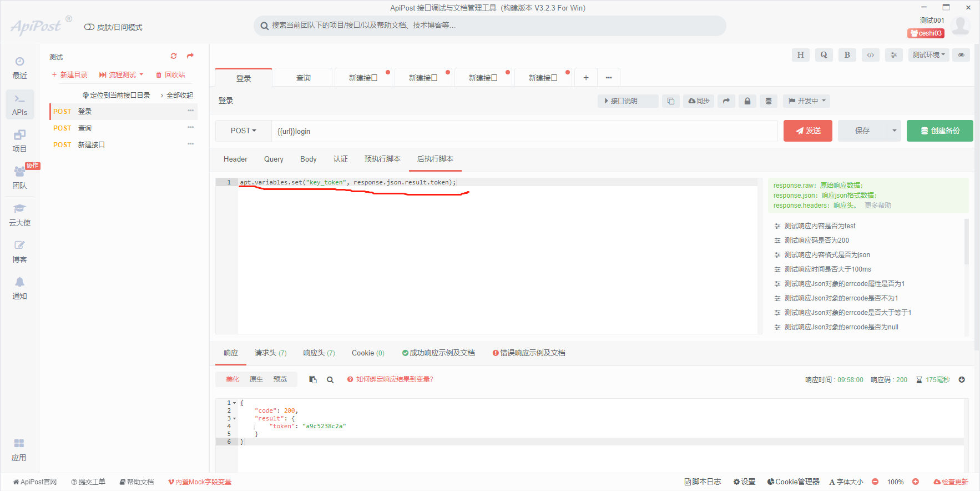Image resolution: width=980 pixels, height=491 pixels.
Task: Open the 项目 sidebar section
Action: (x=19, y=142)
